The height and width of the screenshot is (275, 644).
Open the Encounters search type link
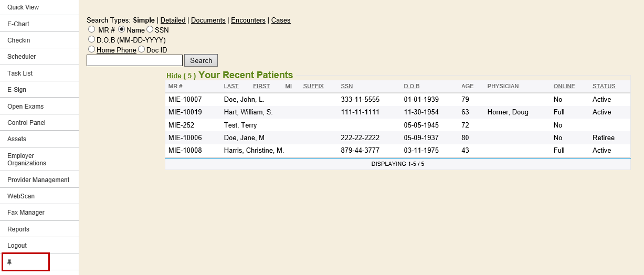248,20
